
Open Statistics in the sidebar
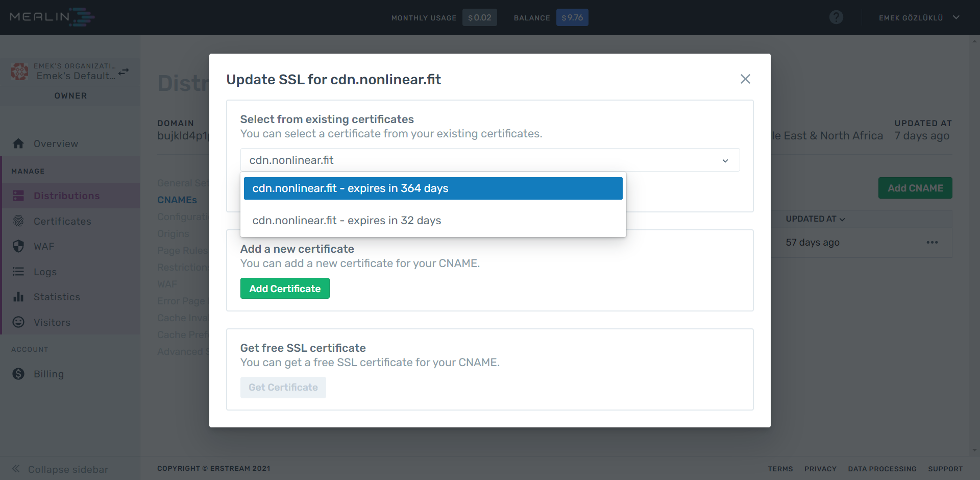57,297
